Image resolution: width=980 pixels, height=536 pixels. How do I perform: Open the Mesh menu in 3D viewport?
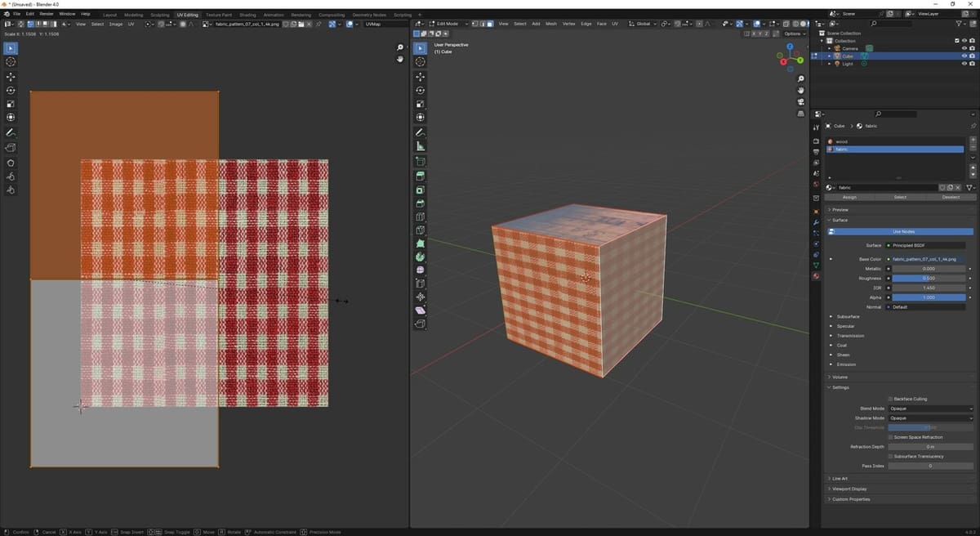551,24
